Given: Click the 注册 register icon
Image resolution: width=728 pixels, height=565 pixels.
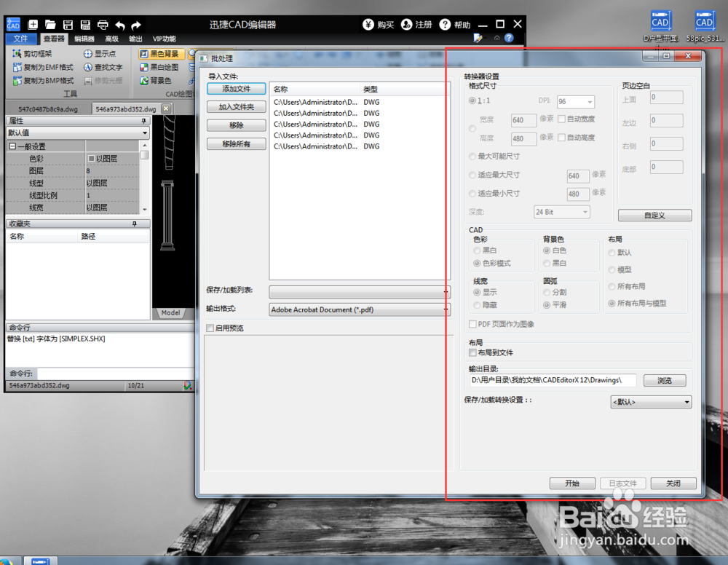Looking at the screenshot, I should (407, 24).
